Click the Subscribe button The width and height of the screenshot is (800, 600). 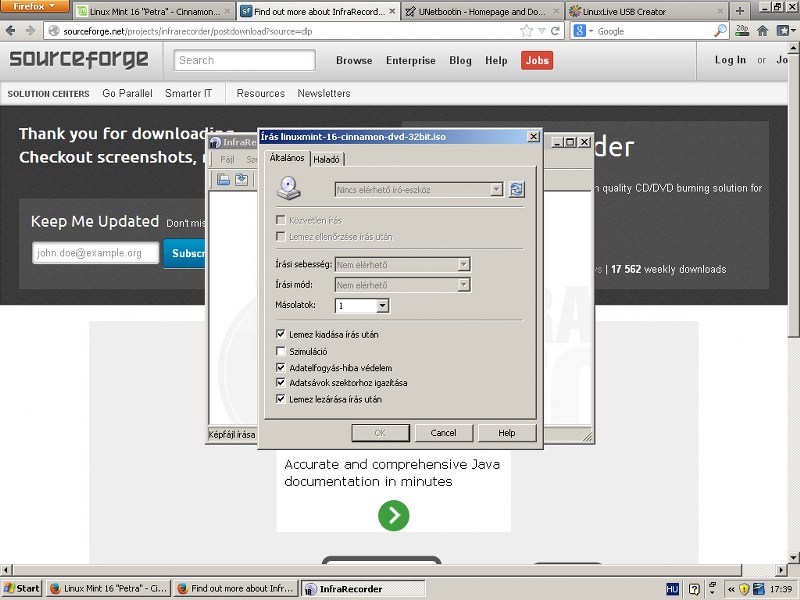[x=184, y=253]
